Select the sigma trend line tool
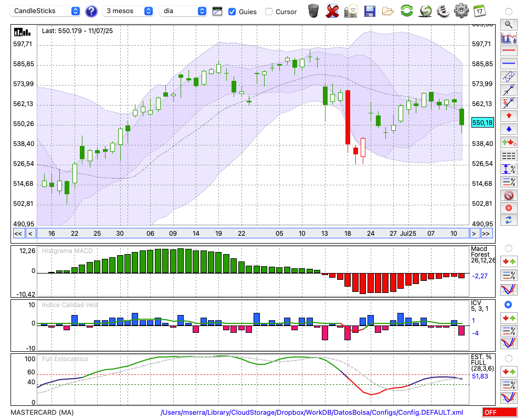Viewport: 525px width, 420px height. [x=509, y=102]
